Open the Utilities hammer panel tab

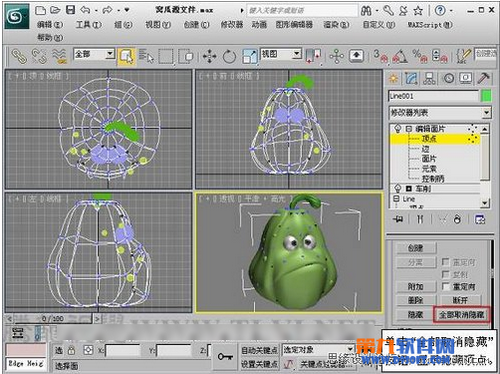483,78
